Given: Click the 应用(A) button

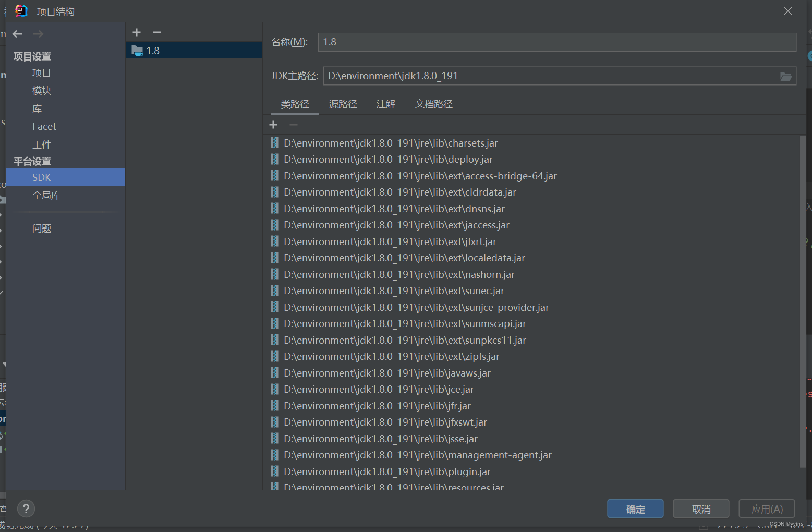Looking at the screenshot, I should 767,509.
